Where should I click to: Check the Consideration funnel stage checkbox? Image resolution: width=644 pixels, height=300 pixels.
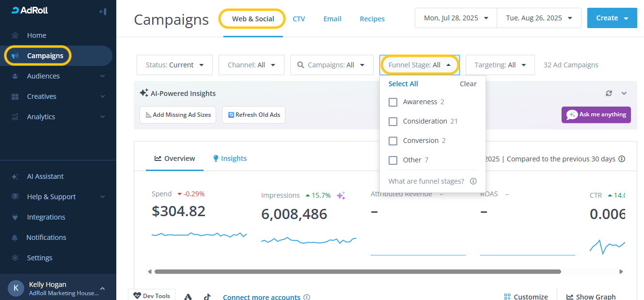pos(393,122)
